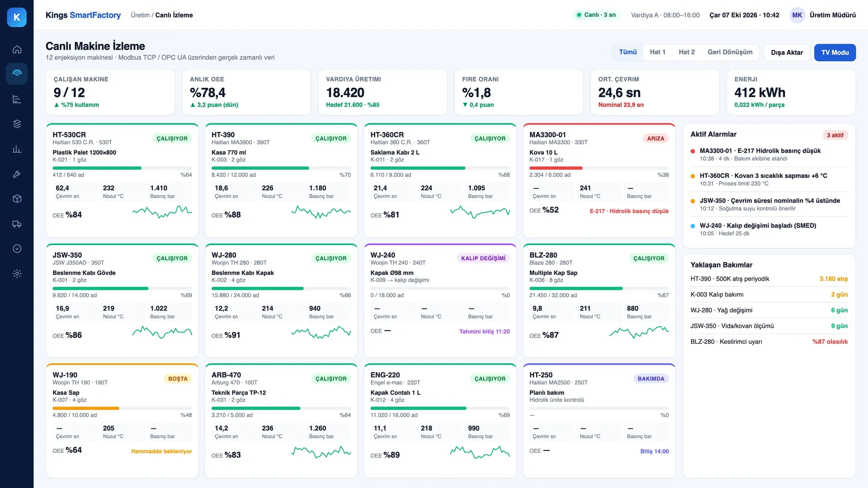
Task: Open the wrench maintenance sidebar icon
Action: point(17,174)
